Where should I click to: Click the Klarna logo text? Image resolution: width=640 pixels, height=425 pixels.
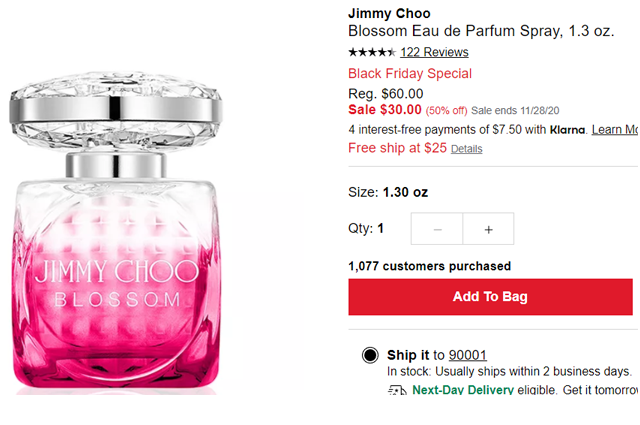[x=567, y=130]
